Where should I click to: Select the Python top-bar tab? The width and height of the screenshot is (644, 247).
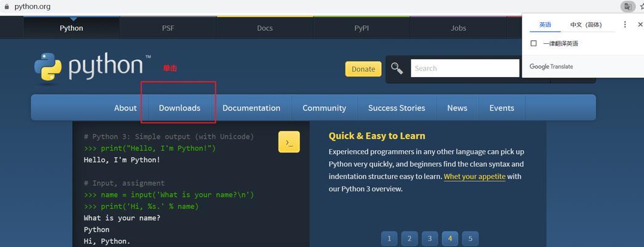(72, 28)
